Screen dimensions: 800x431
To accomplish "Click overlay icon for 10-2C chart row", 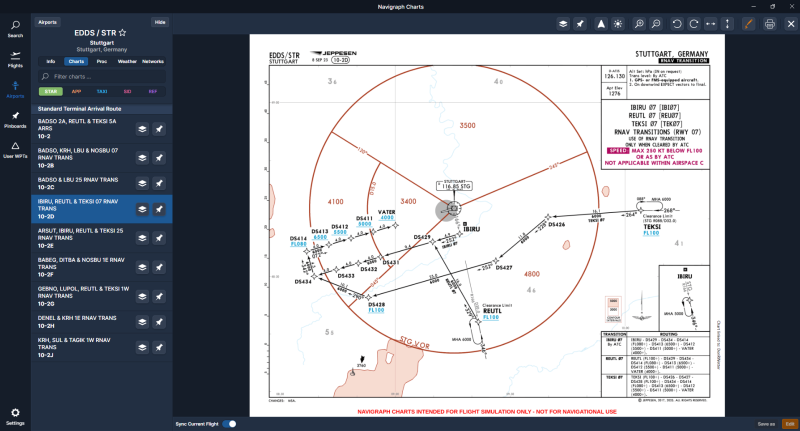I will pos(142,183).
